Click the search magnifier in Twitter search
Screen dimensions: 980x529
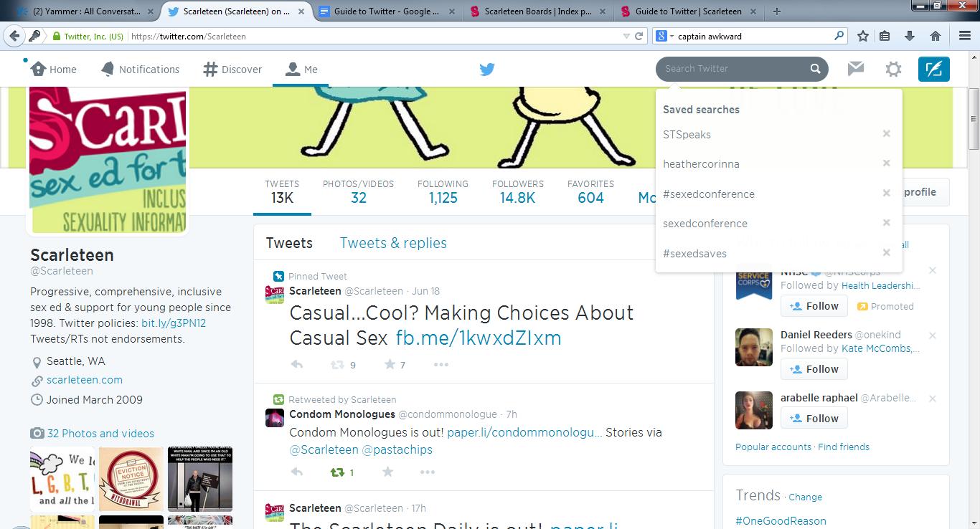click(x=815, y=69)
